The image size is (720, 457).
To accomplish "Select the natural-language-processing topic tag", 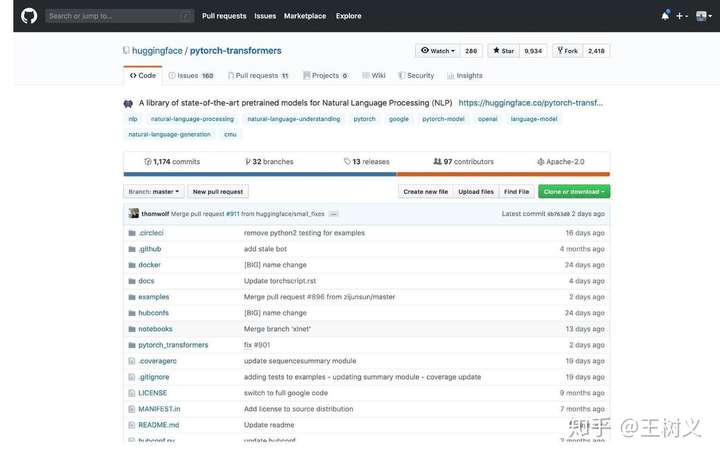I will coord(192,119).
